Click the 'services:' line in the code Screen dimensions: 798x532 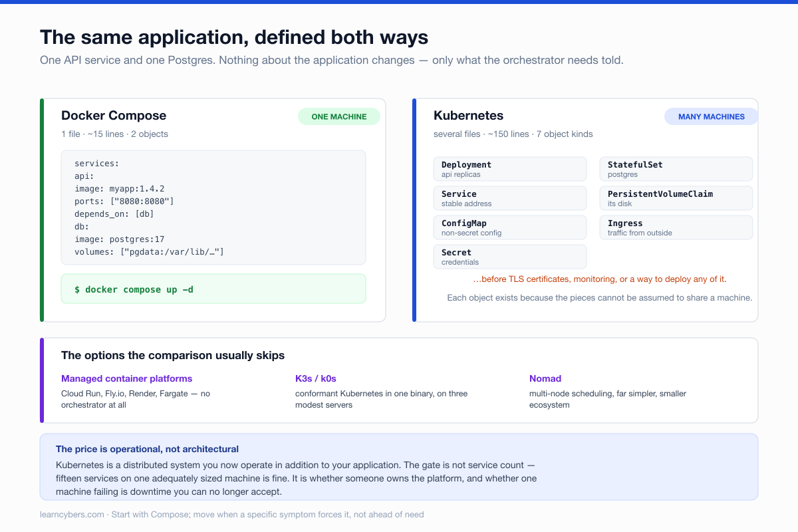point(97,164)
